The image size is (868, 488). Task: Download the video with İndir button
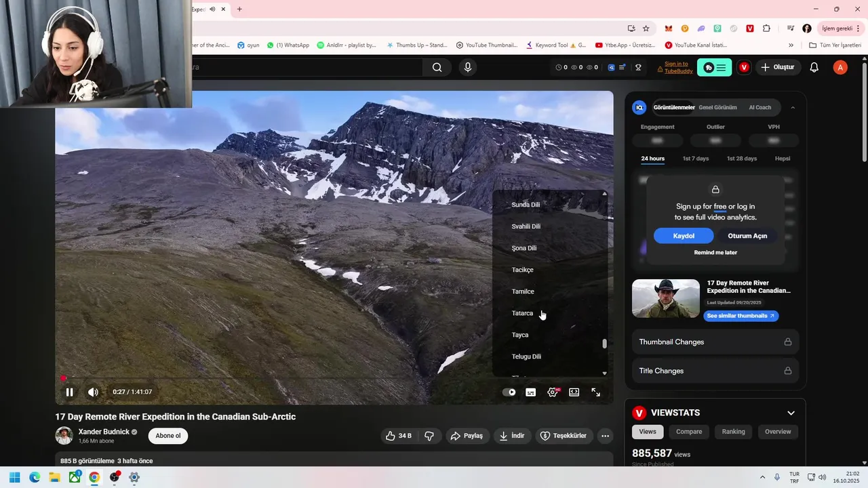pos(512,436)
